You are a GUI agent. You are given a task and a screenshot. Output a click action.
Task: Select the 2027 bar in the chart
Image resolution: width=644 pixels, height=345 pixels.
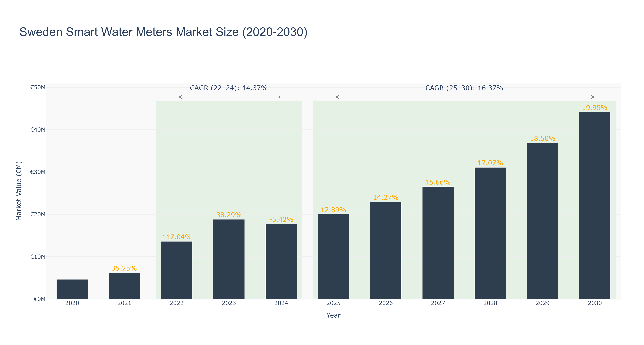(x=438, y=243)
